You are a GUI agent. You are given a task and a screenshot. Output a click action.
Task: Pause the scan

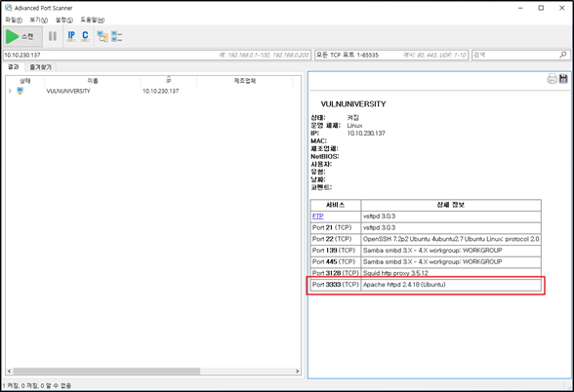(53, 36)
